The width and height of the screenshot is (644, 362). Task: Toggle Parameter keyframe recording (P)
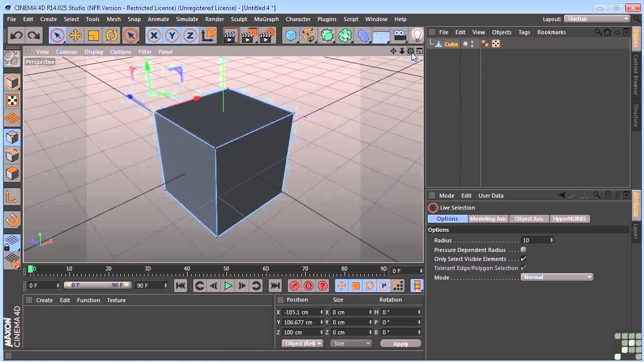tap(384, 286)
